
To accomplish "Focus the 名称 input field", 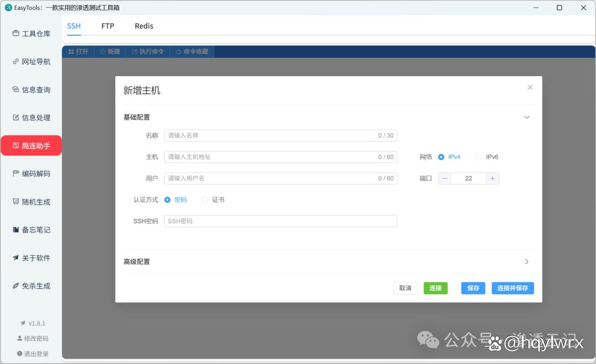I will [x=280, y=136].
